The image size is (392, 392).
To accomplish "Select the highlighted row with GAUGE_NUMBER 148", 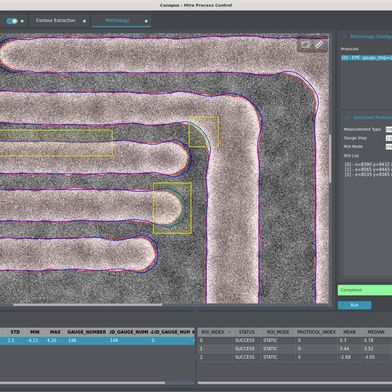I will 97,340.
